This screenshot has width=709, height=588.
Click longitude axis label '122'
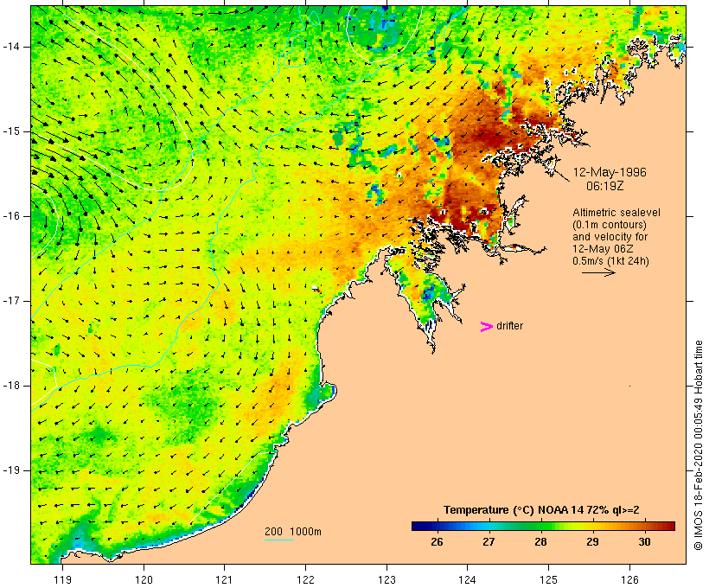coord(306,580)
